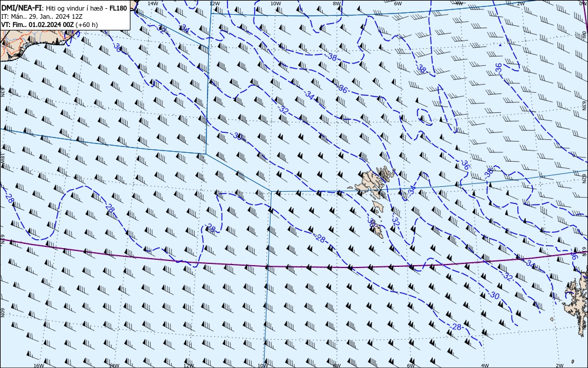Click the 6W longitude label on the top edge
Viewport: 588px width, 368px height.
(x=398, y=3)
